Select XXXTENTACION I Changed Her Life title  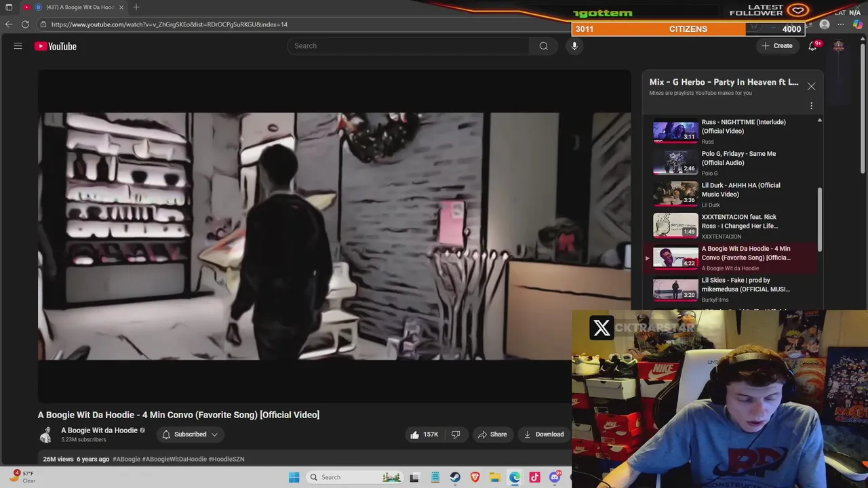739,221
